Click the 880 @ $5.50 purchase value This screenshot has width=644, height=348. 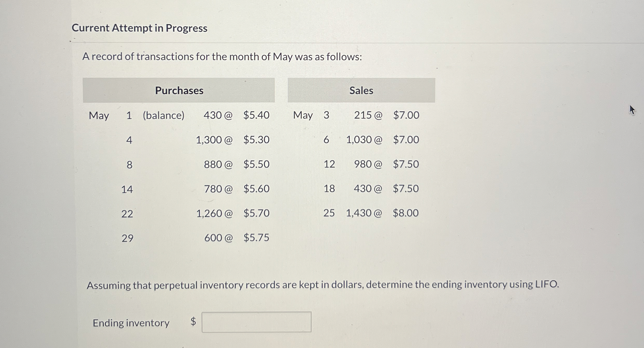[x=236, y=164]
